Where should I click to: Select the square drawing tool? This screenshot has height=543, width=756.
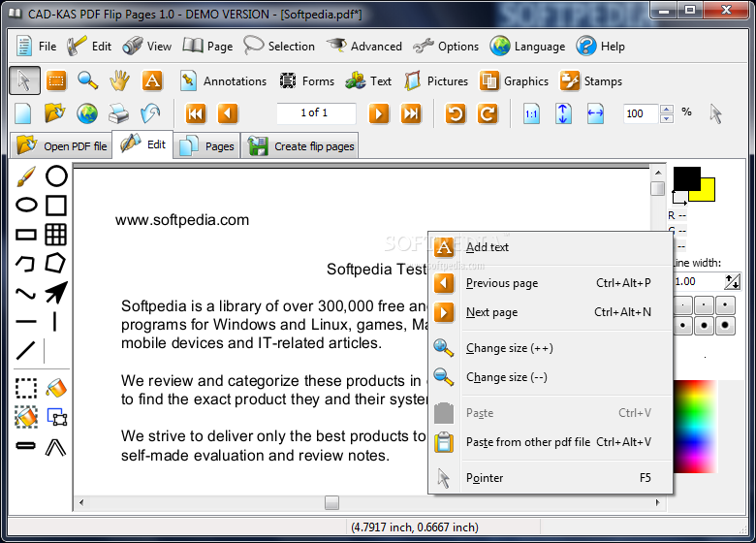click(56, 206)
